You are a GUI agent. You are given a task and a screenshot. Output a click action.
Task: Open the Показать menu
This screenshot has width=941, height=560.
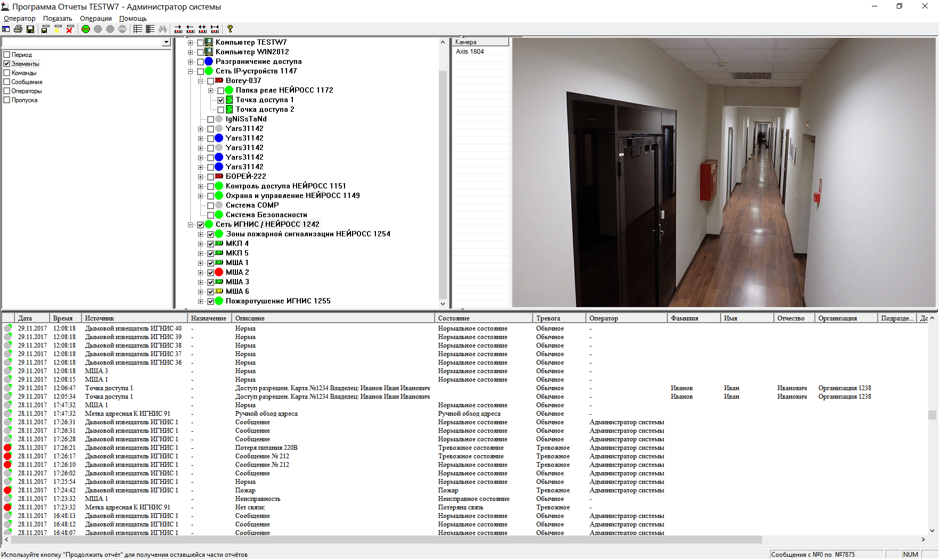click(58, 19)
